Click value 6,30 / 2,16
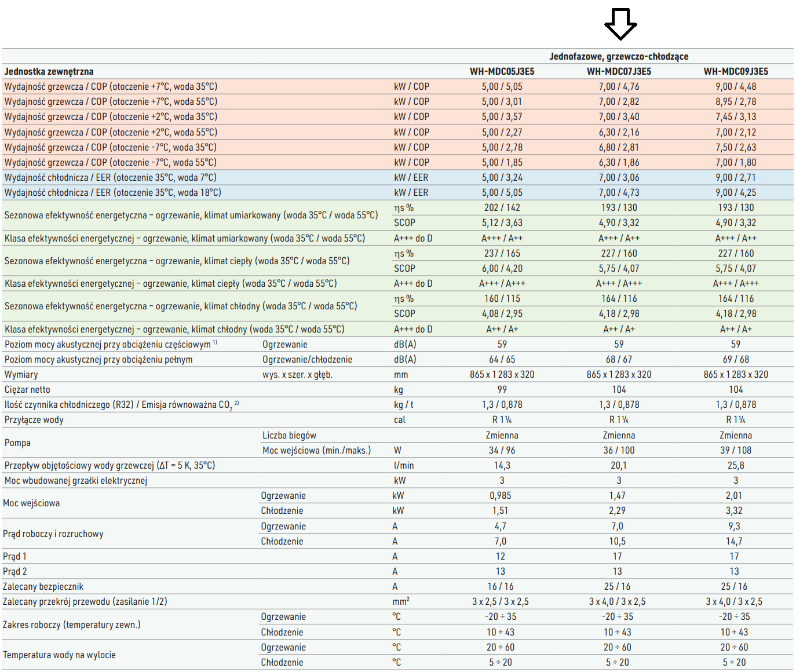The height and width of the screenshot is (672, 796). point(619,132)
